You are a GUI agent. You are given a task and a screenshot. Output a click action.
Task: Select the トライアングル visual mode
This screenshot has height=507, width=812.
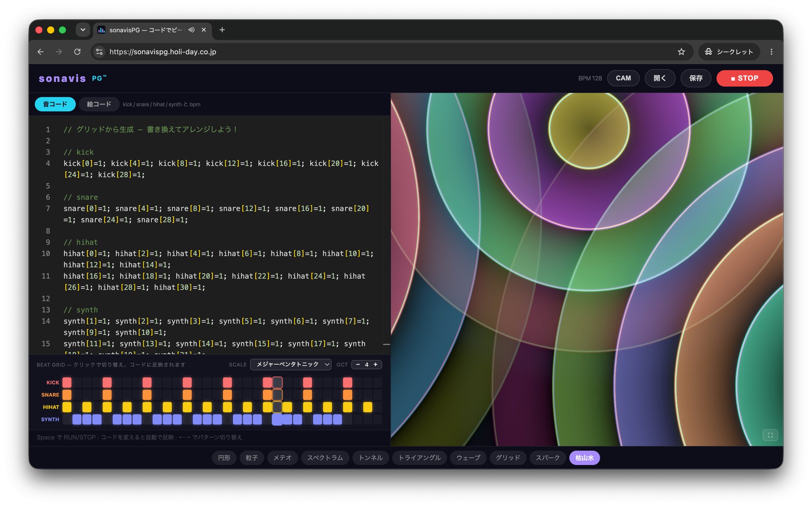point(419,458)
